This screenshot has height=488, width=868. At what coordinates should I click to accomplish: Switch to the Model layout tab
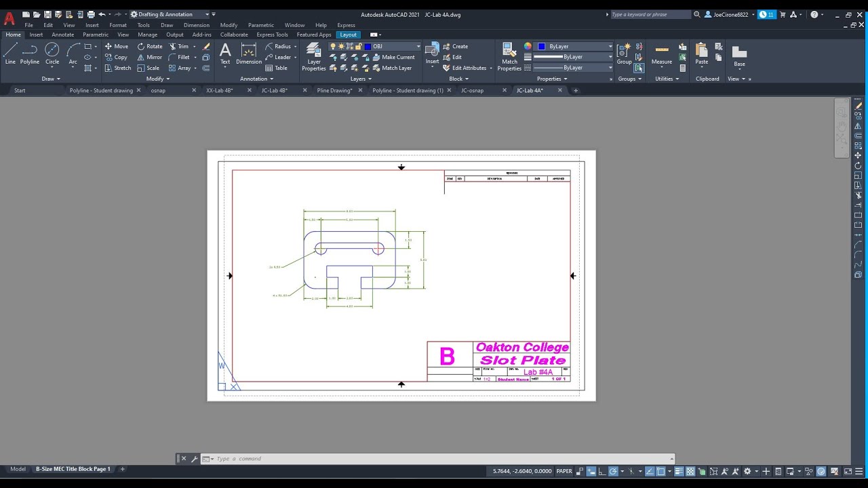18,469
